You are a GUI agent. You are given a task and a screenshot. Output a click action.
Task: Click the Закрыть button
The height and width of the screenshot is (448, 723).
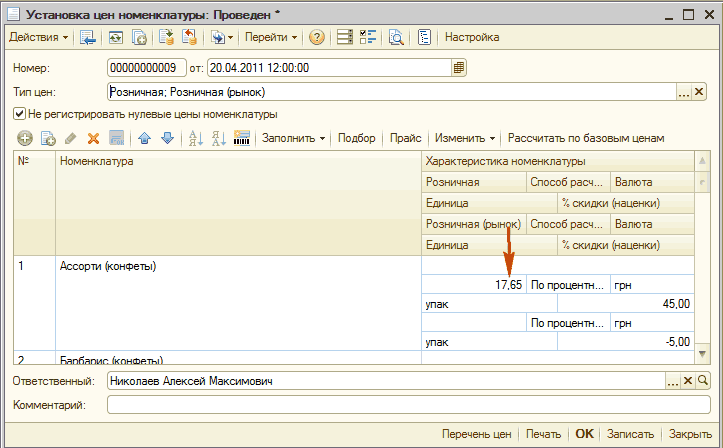[x=690, y=434]
